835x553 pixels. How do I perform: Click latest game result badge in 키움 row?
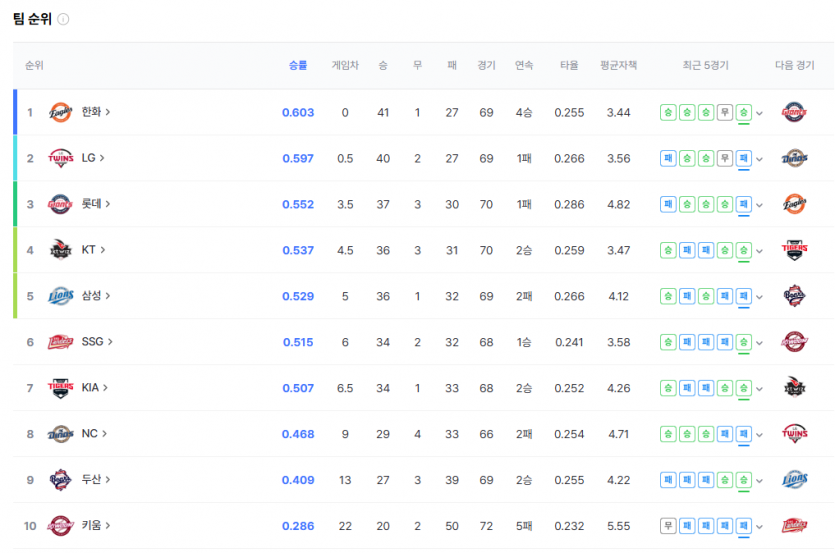coord(743,526)
